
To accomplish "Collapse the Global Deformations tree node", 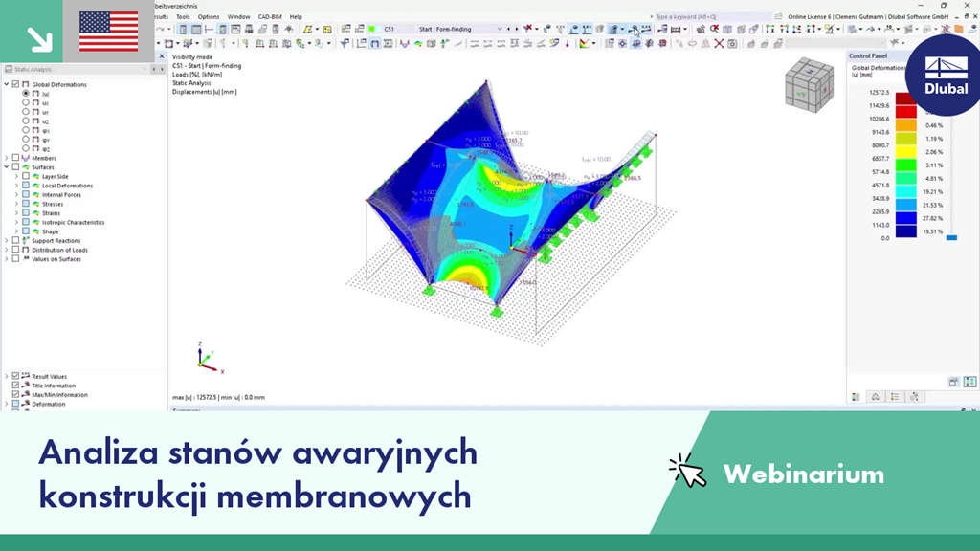I will click(7, 84).
